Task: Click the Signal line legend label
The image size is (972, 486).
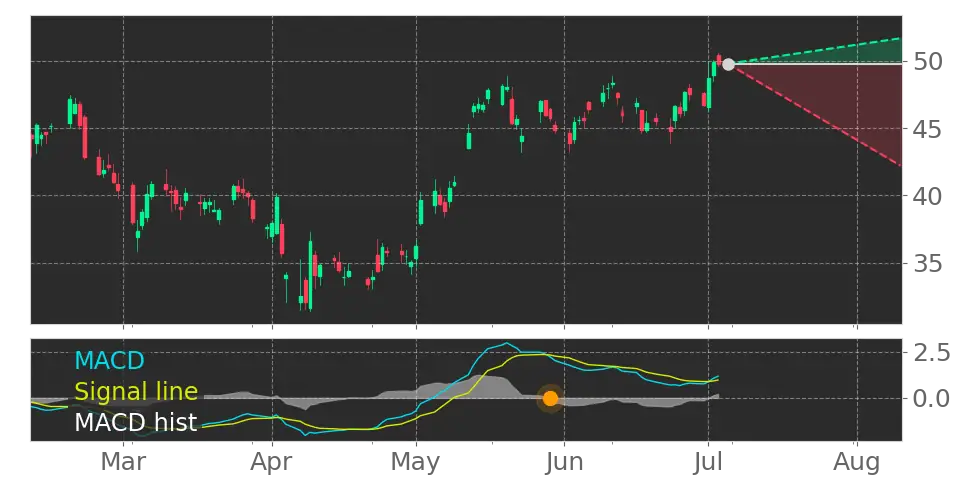Action: point(136,392)
